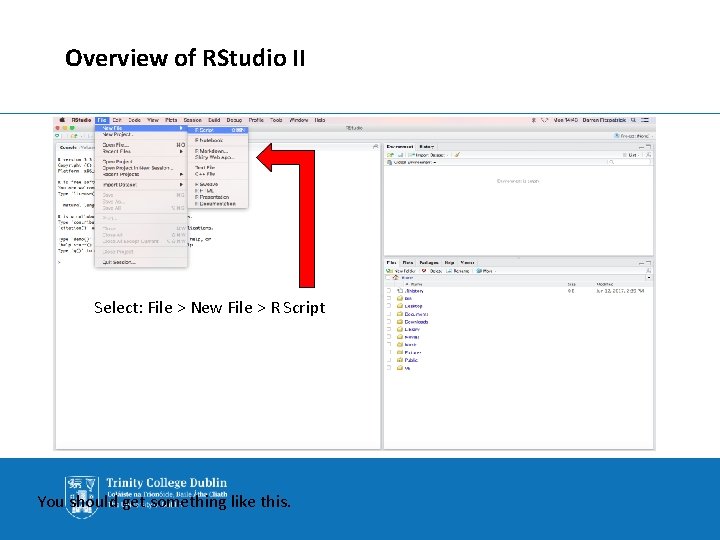This screenshot has height=540, width=720.
Task: Tick checkbox beside .Rhistory file
Action: 389,291
